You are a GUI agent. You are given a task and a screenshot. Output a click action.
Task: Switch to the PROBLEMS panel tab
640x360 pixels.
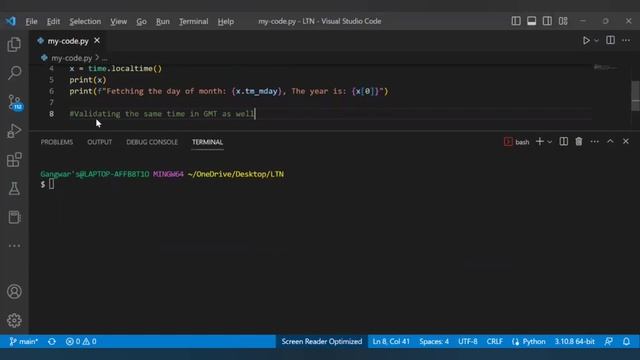click(x=57, y=142)
